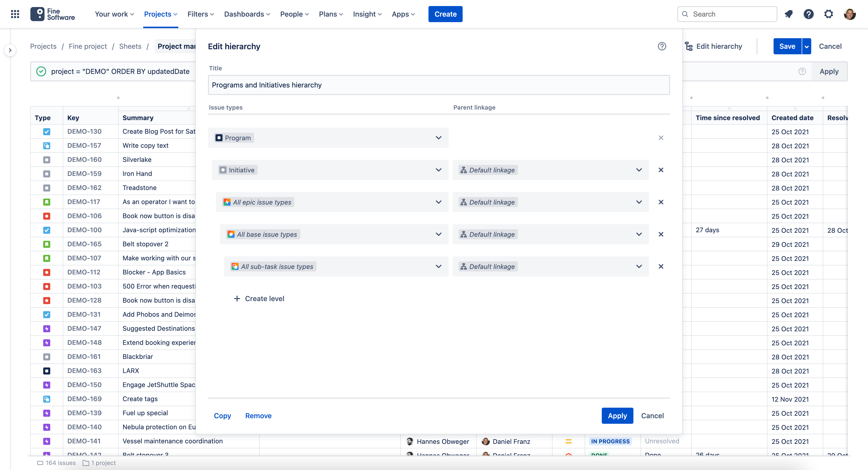Expand the collapsed sidebar arrow

10,50
